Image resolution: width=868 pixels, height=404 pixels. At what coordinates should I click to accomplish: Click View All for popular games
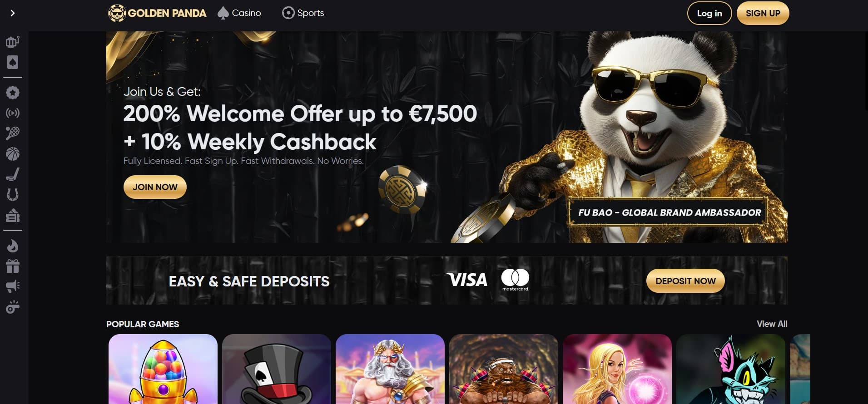click(x=772, y=324)
